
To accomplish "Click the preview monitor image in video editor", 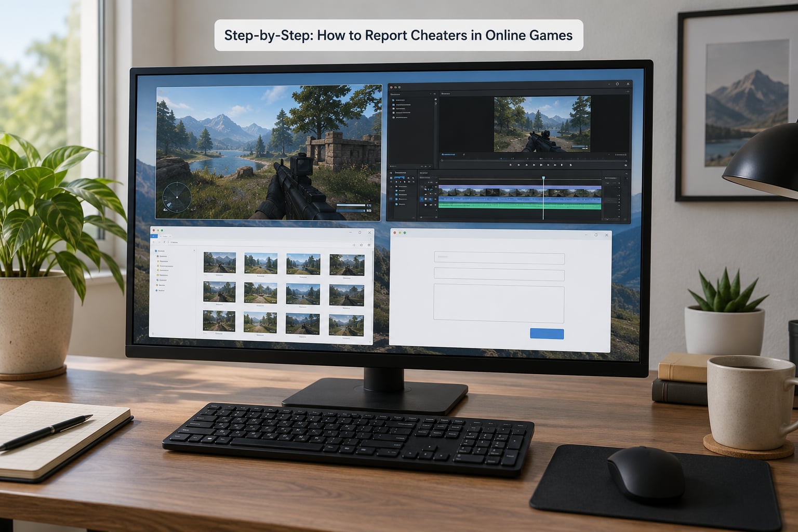I will [x=542, y=124].
